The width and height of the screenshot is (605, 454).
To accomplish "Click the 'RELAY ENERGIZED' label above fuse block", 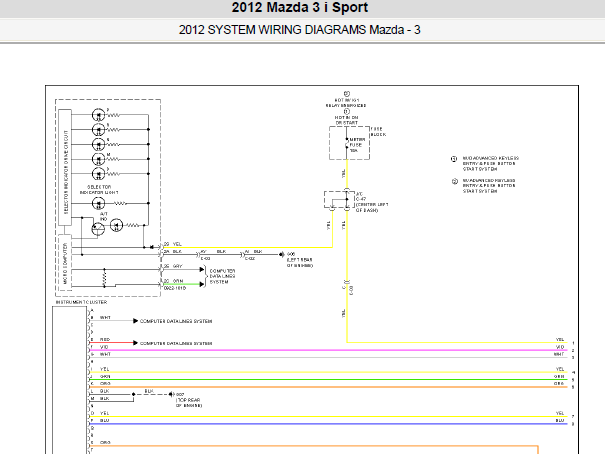I will click(x=346, y=105).
